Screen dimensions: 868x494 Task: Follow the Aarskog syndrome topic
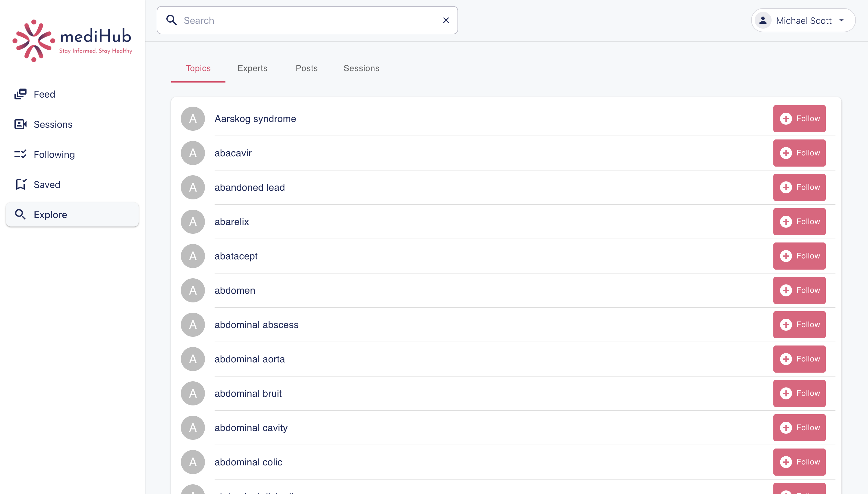[799, 119]
